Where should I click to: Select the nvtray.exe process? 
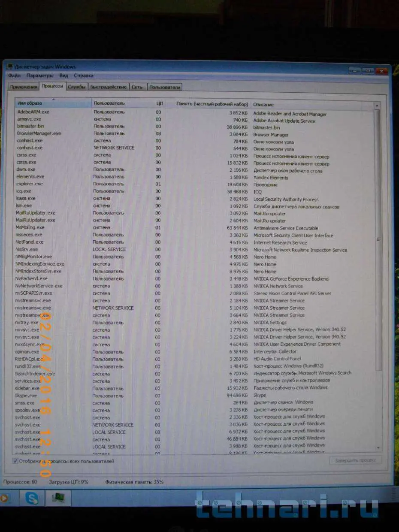tap(194, 322)
